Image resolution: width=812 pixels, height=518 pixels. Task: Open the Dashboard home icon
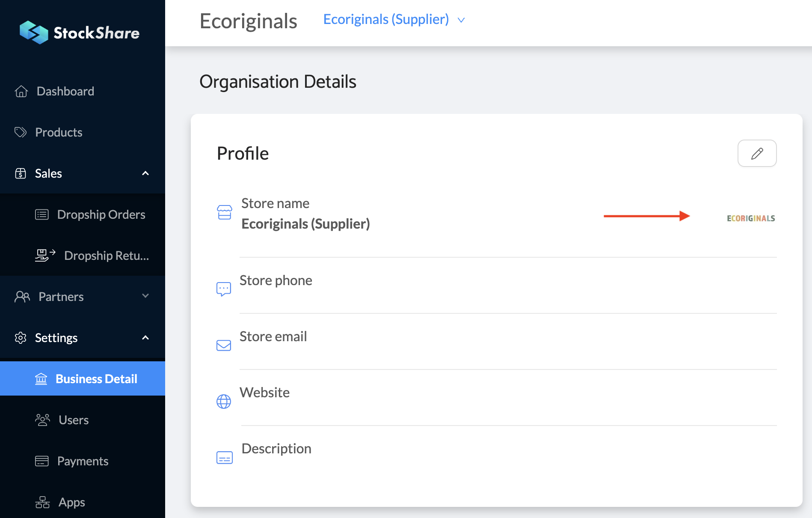coord(21,91)
